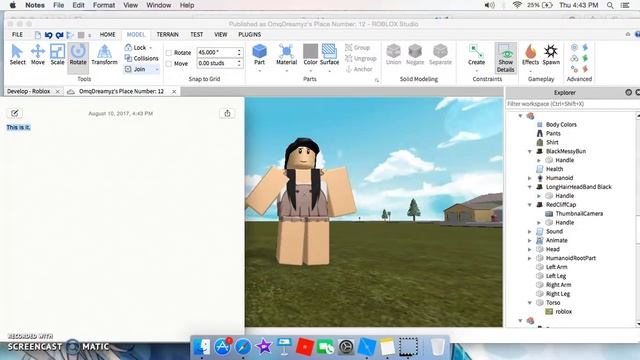Expand the Humanoid tree node
This screenshot has width=640, height=360.
[x=530, y=178]
